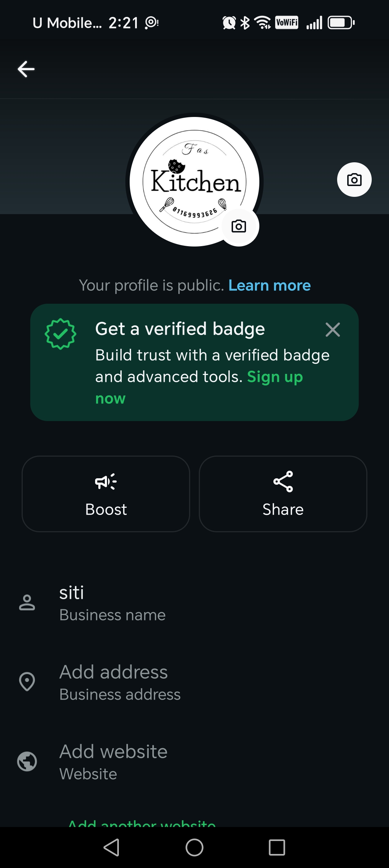Tap the cover photo camera icon
The height and width of the screenshot is (868, 389).
click(354, 180)
